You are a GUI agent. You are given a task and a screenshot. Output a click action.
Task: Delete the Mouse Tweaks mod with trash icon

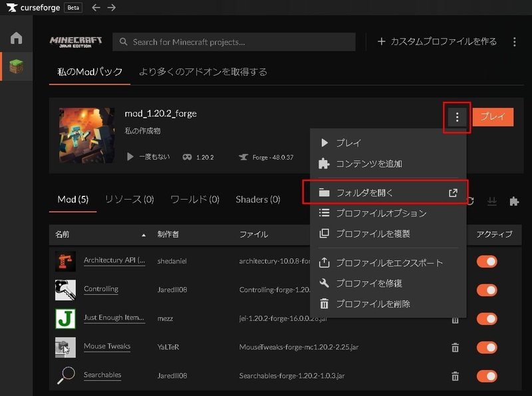[x=456, y=347]
